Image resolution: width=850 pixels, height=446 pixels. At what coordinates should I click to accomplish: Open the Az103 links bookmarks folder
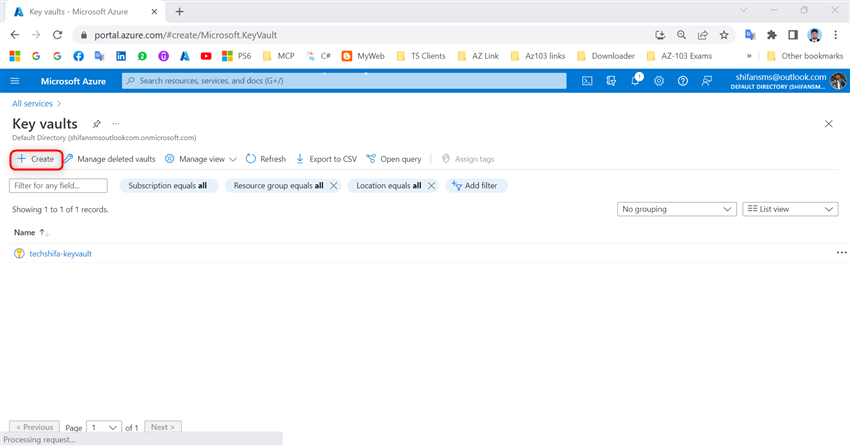538,56
